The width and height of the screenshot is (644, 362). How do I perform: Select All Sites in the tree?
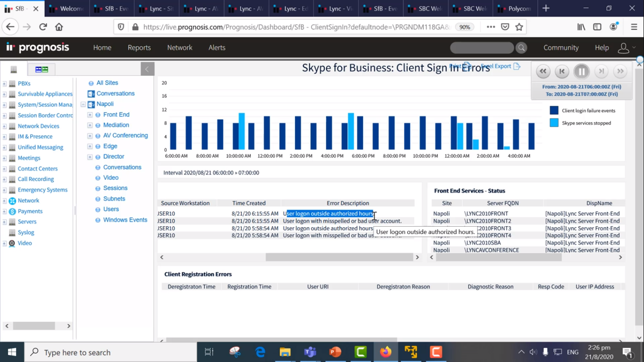107,83
